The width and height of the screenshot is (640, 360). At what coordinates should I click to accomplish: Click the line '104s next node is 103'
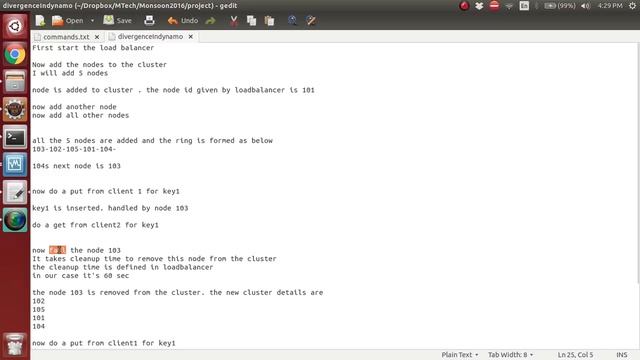76,166
